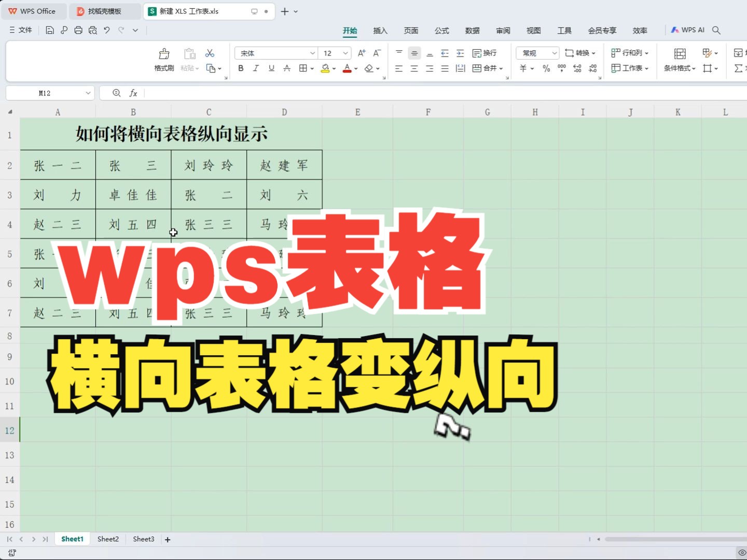Open the 转换 convert dropdown
Screen dimensions: 747x560
(580, 52)
